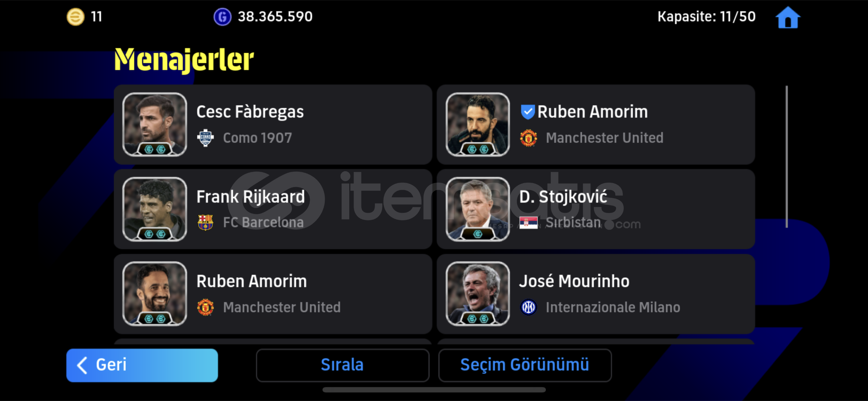Select Frank Rijkaard manager card
This screenshot has width=868, height=401.
(273, 209)
